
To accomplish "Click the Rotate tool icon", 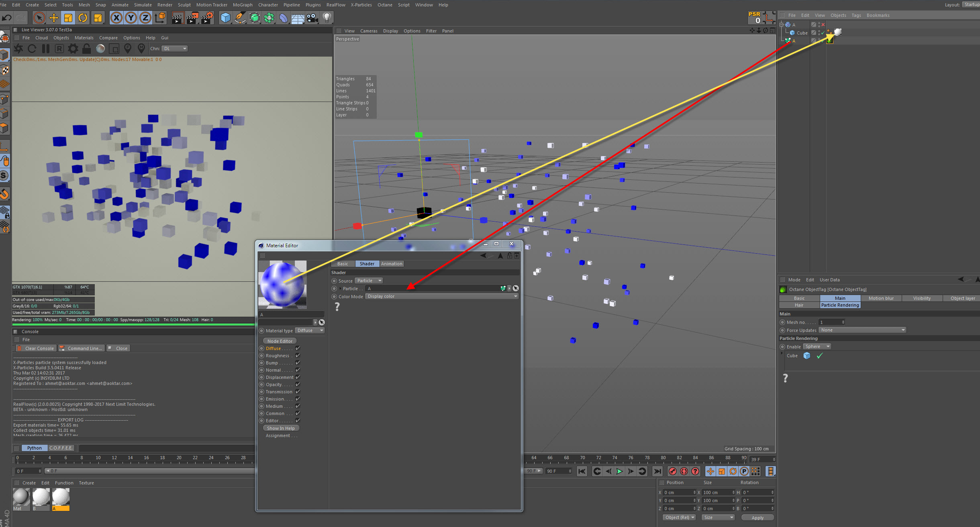I will pyautogui.click(x=83, y=18).
